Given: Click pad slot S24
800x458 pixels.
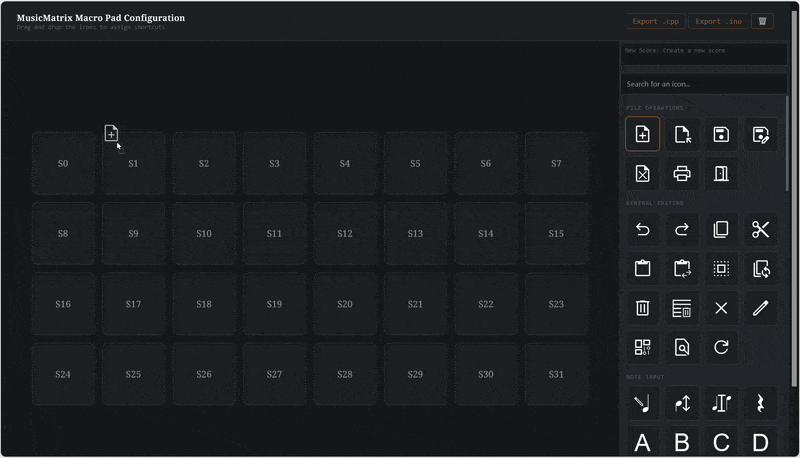Looking at the screenshot, I should tap(63, 374).
